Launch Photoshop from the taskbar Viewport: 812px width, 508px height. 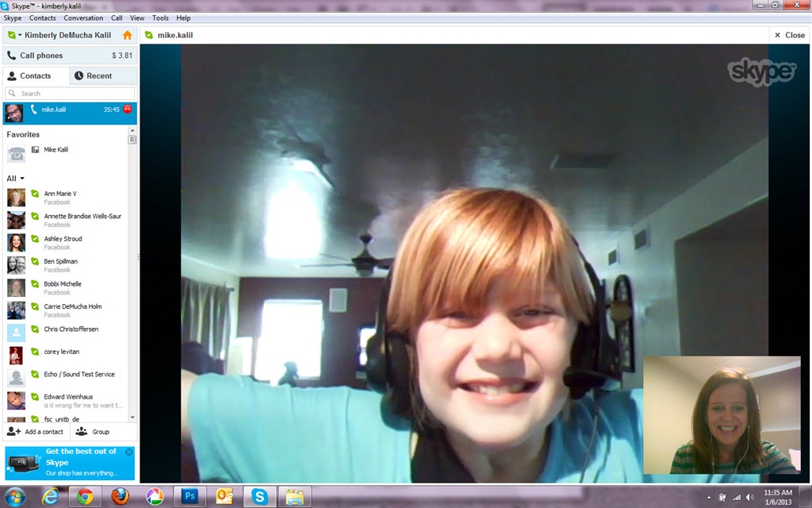coord(190,496)
